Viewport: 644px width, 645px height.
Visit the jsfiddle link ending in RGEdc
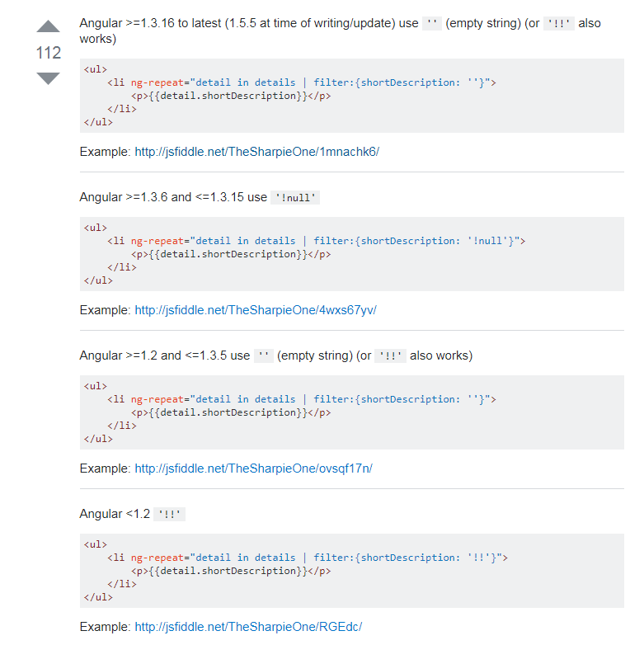point(248,627)
